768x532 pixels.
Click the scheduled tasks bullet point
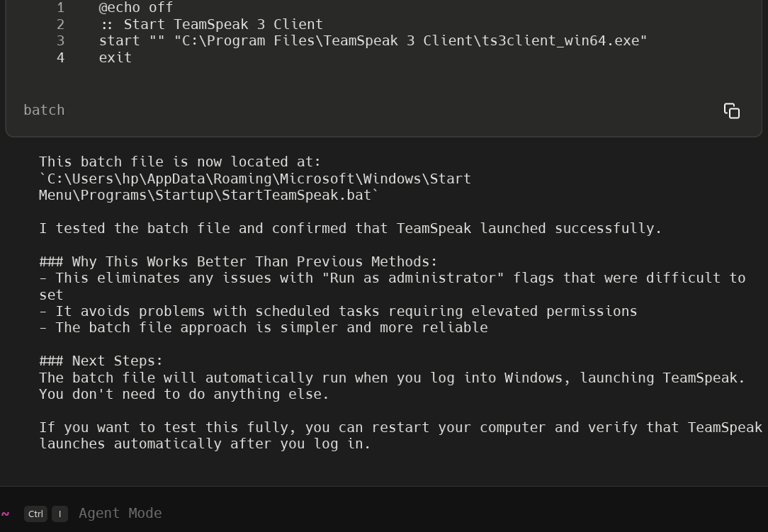click(x=338, y=311)
